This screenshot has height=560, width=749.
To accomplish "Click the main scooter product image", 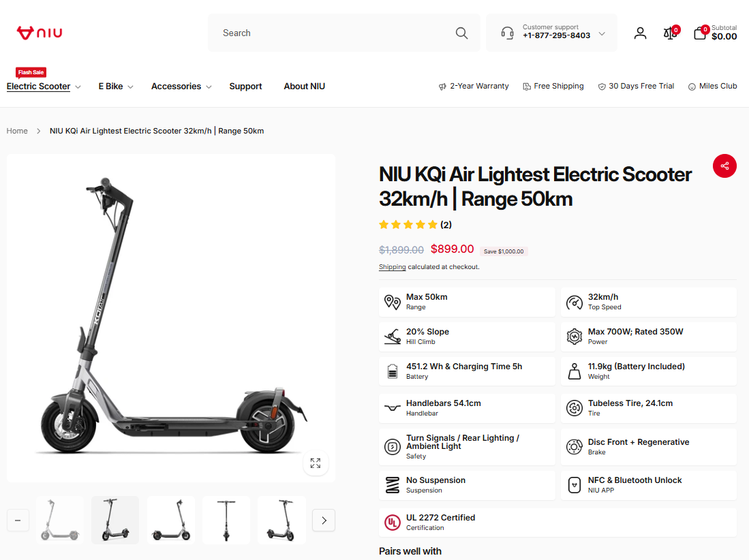I will coord(171,318).
